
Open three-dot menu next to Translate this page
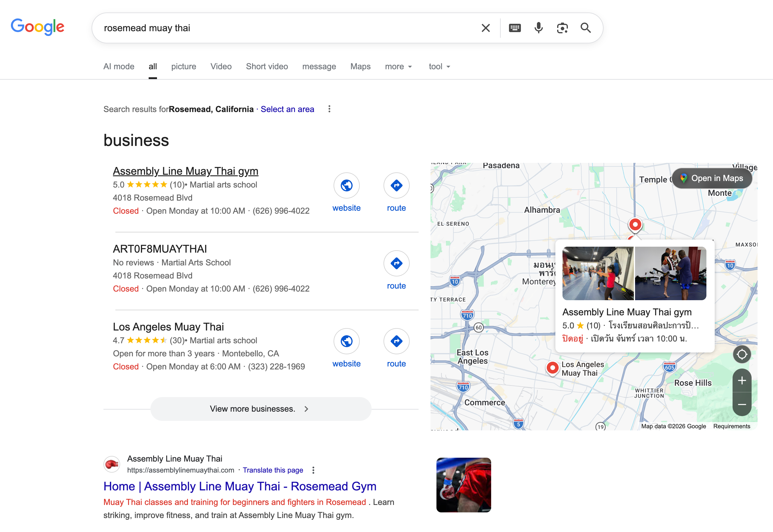(x=313, y=470)
